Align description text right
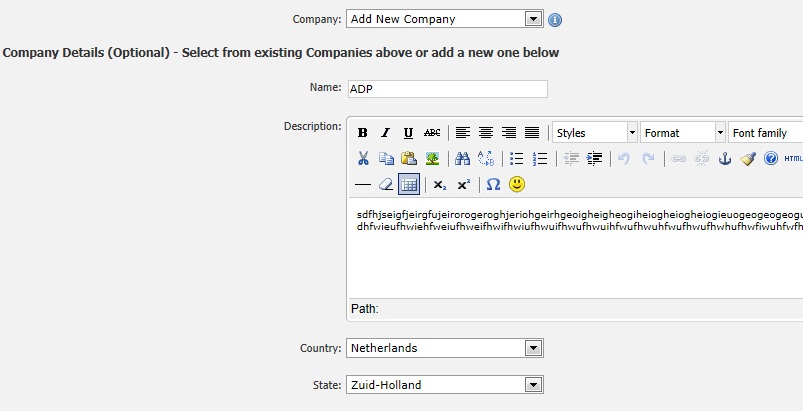Viewport: 803px width, 411px height. point(509,133)
